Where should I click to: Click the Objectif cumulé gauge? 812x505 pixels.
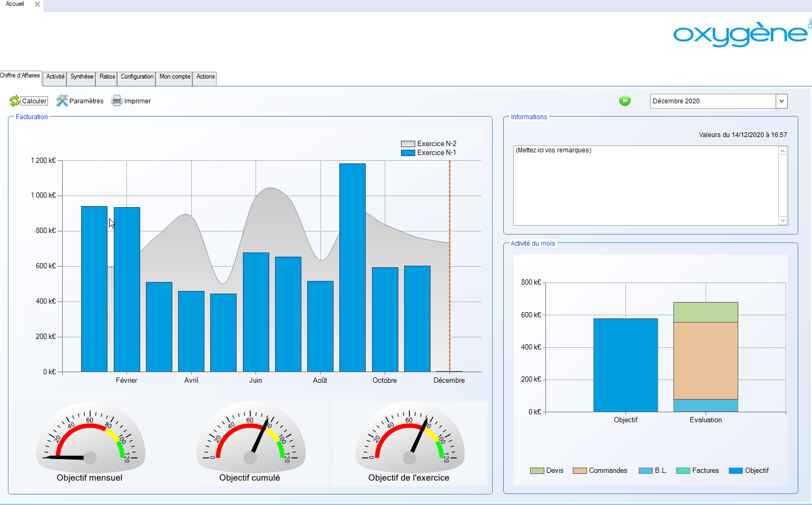(250, 440)
